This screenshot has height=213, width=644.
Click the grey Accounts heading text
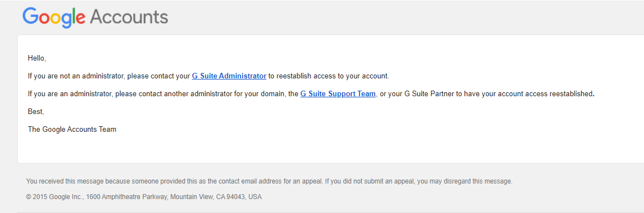coord(129,17)
